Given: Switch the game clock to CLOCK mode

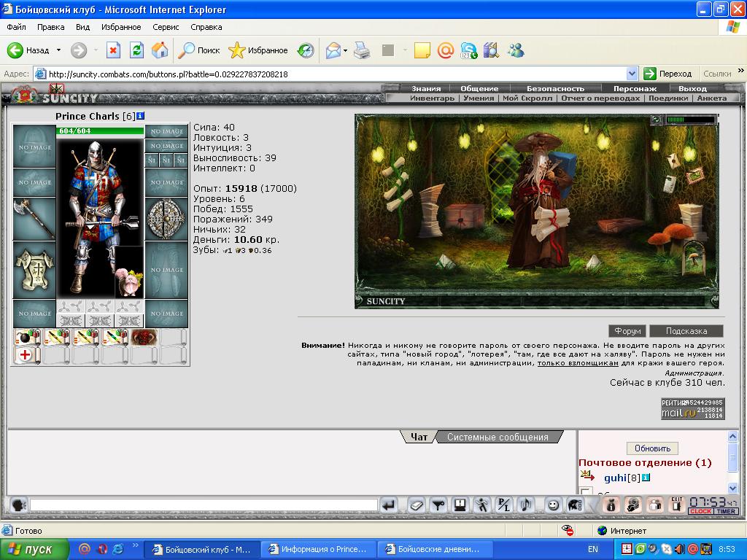Looking at the screenshot, I should 701,511.
